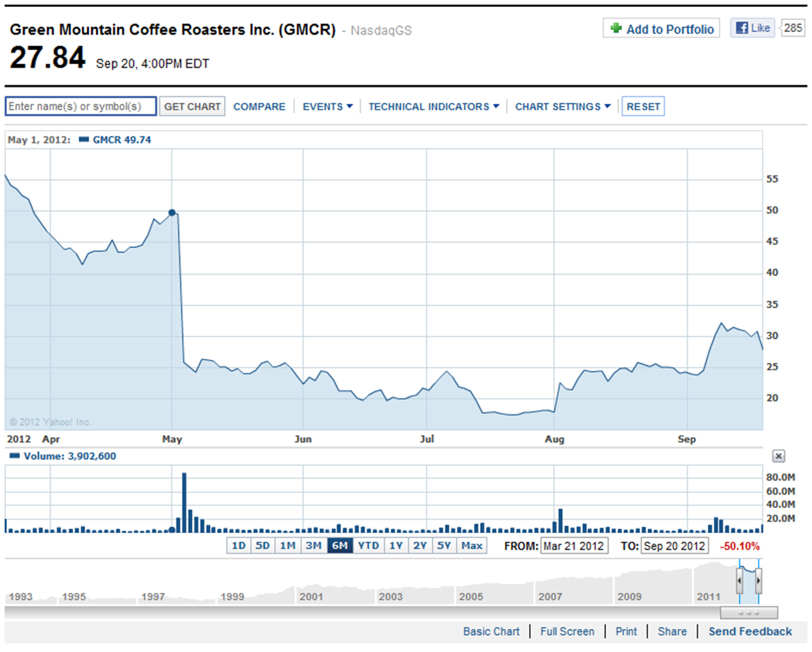Click the horizontal timeline scrollbar thumb

pos(749,613)
